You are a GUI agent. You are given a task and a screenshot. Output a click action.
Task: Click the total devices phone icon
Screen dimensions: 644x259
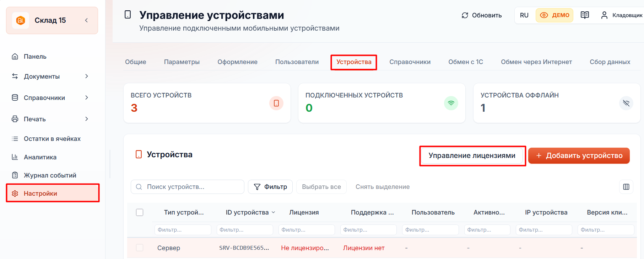(276, 103)
